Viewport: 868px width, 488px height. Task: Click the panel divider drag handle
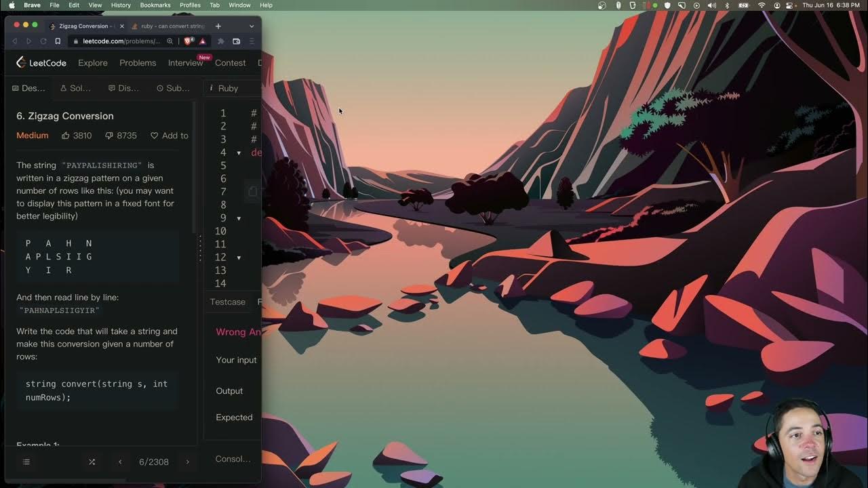pyautogui.click(x=200, y=249)
